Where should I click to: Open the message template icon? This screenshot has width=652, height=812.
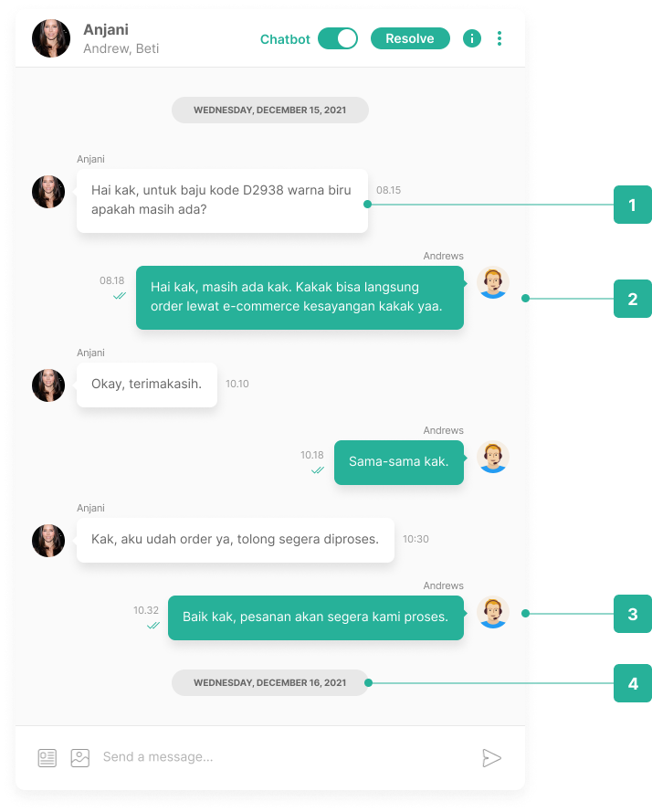pyautogui.click(x=47, y=757)
